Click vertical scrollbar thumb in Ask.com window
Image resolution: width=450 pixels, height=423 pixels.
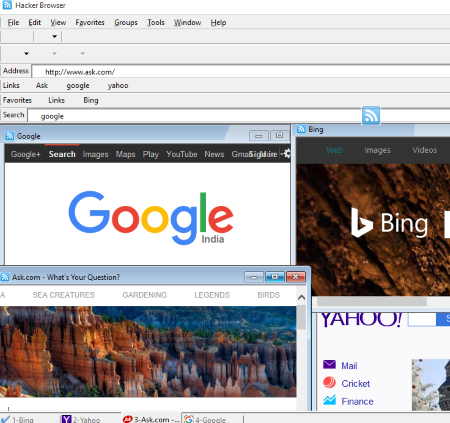pos(302,318)
